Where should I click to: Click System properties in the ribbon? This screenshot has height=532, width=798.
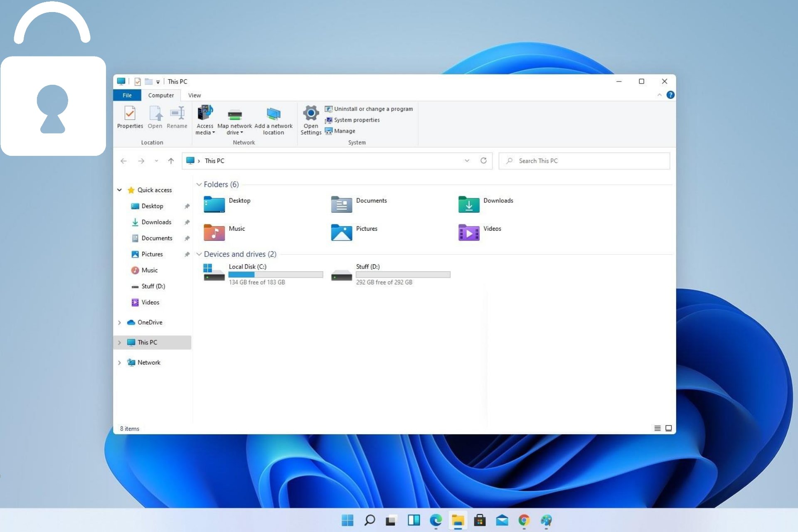352,120
